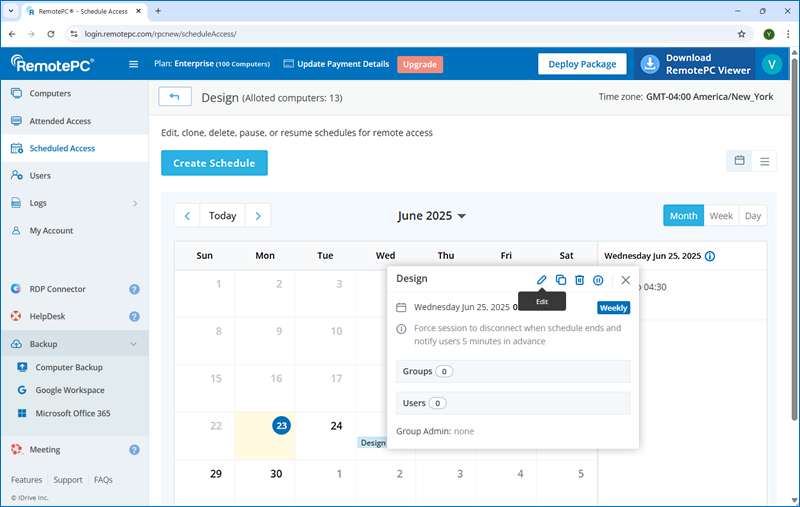This screenshot has width=800, height=507.
Task: Go to next month with right arrow
Action: pos(258,216)
